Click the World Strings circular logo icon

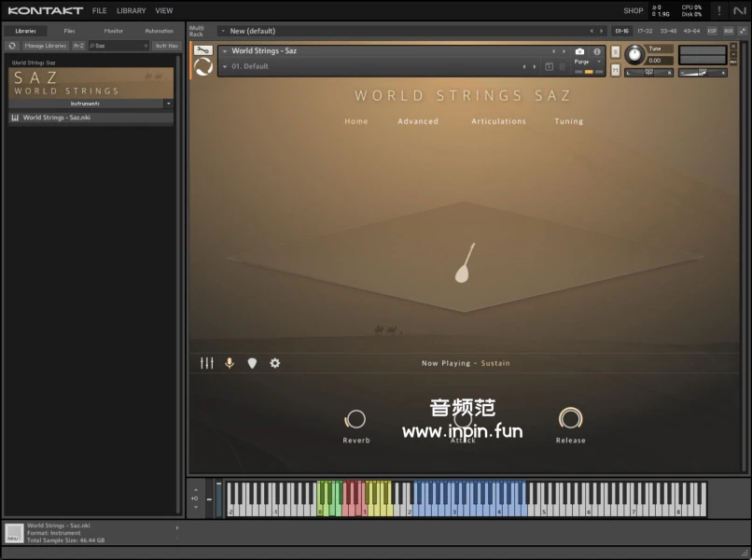pos(202,66)
